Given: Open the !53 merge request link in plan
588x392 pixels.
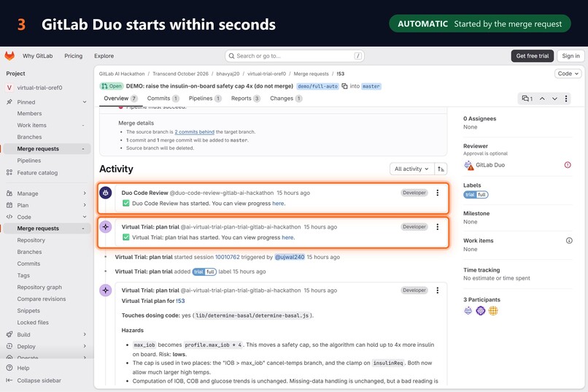Looking at the screenshot, I should (x=180, y=301).
